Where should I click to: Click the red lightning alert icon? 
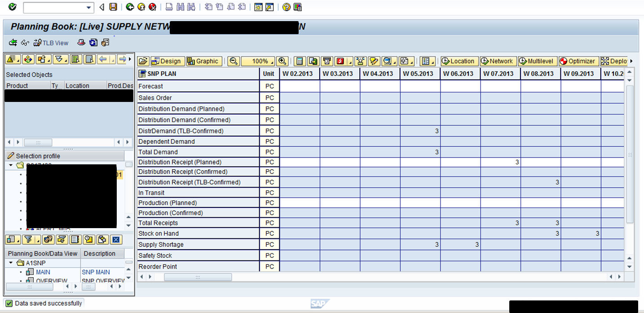click(341, 61)
